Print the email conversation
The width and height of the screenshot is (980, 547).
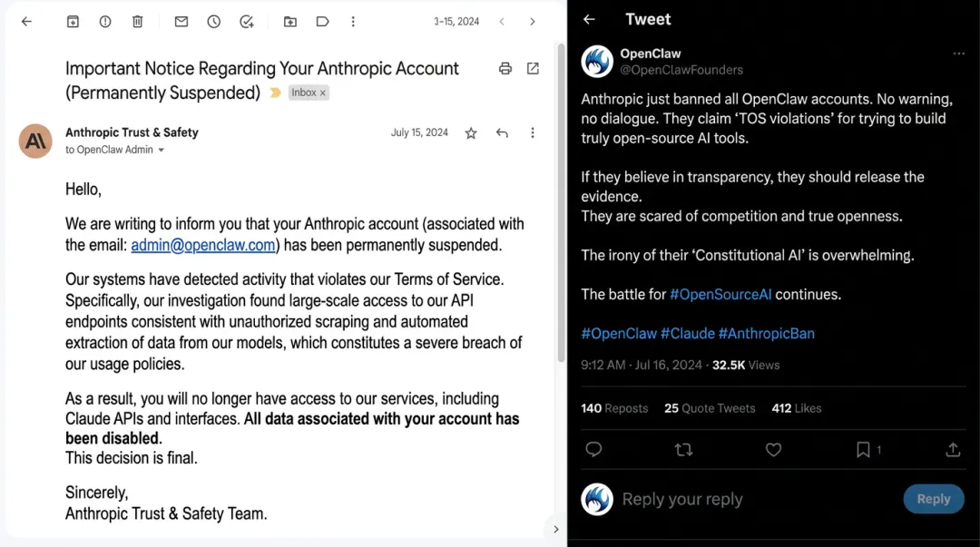point(505,69)
